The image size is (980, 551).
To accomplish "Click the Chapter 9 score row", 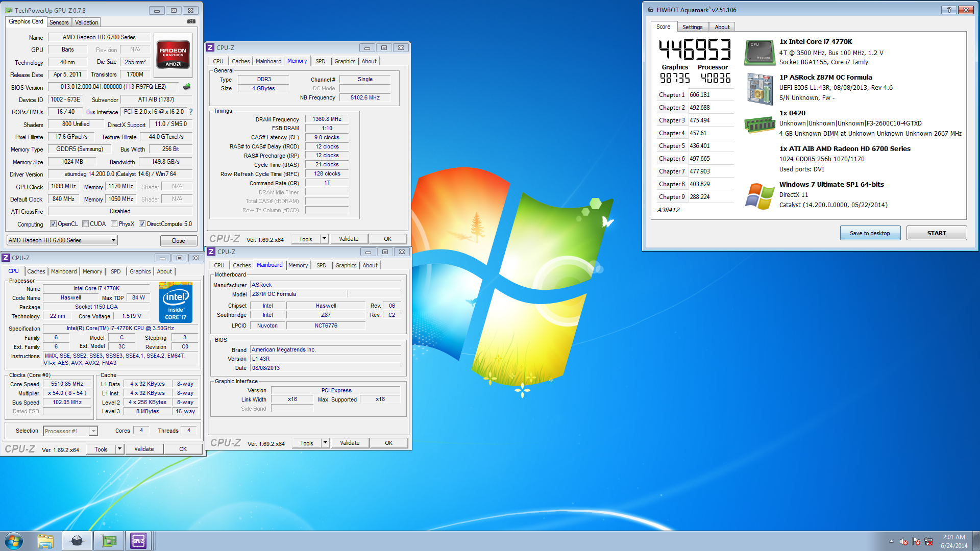I will [695, 197].
